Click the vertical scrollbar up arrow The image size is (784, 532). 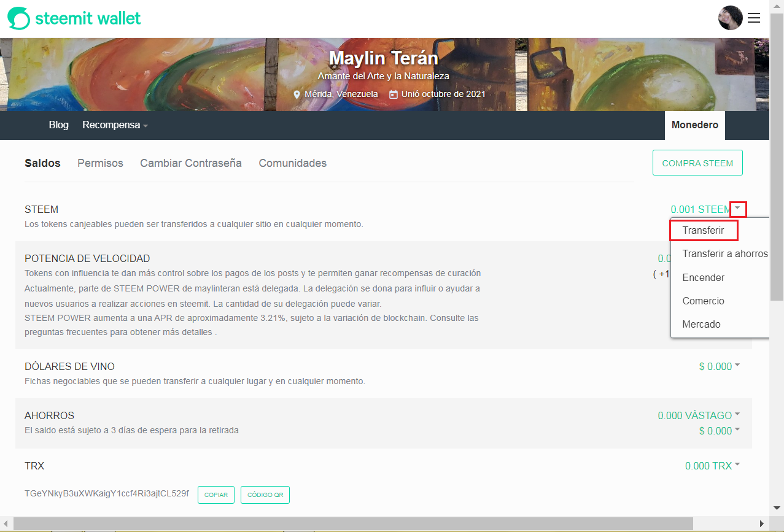click(x=777, y=6)
